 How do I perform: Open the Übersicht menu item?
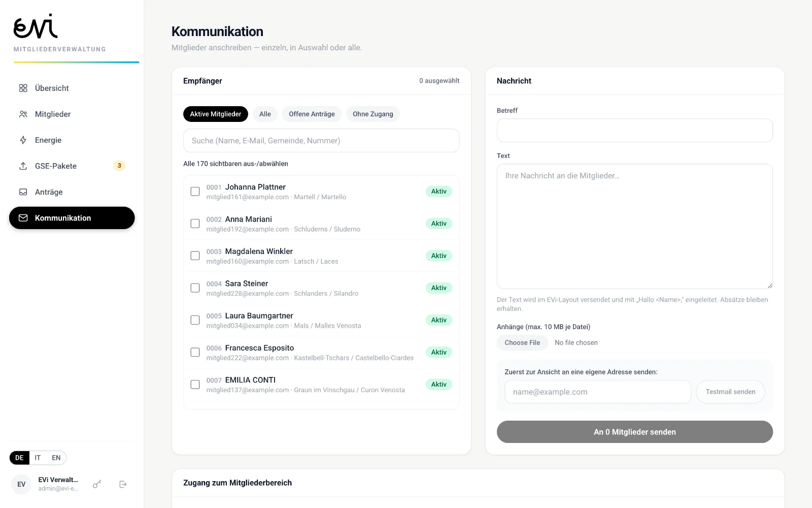tap(72, 88)
